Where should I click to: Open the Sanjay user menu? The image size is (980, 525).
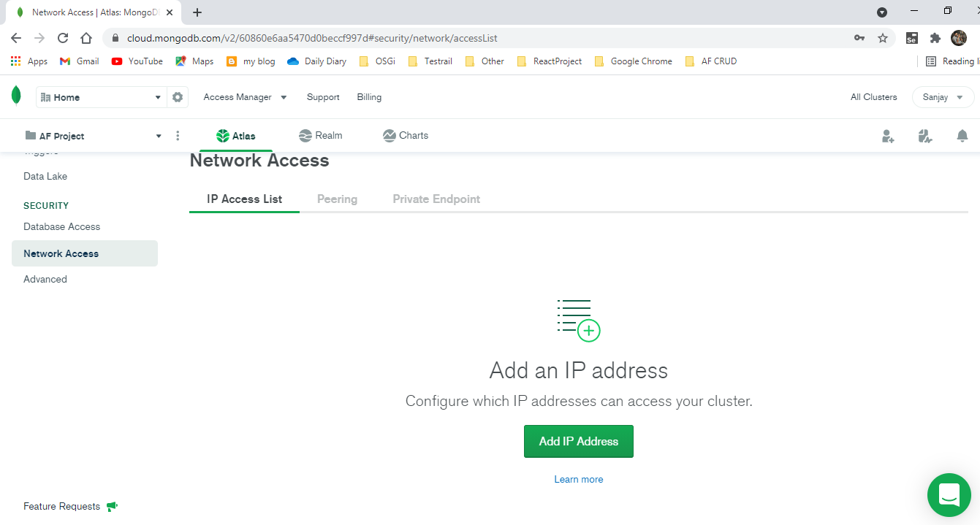pos(943,97)
